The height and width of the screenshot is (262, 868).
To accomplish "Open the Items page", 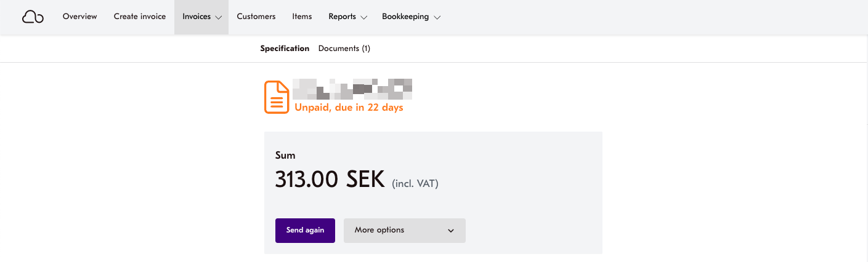I will click(302, 17).
